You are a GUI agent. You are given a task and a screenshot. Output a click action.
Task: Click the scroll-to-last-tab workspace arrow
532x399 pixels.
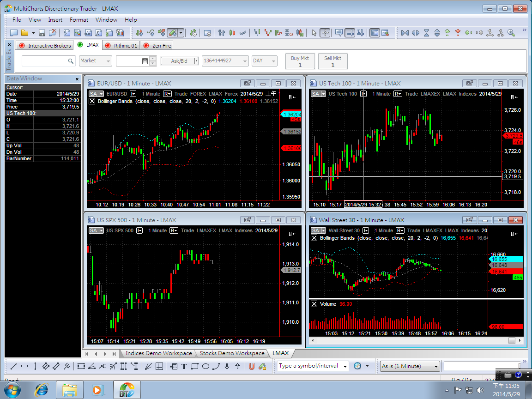(x=114, y=354)
